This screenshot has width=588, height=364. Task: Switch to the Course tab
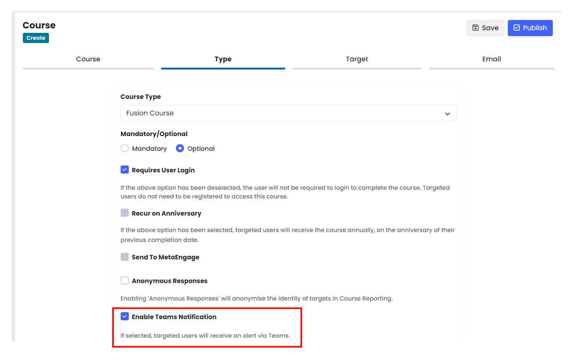pyautogui.click(x=88, y=59)
